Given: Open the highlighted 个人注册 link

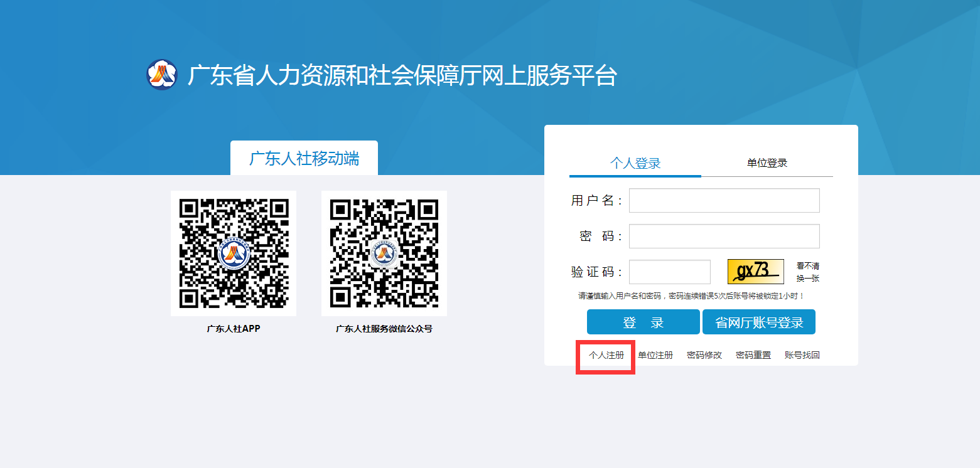Looking at the screenshot, I should pos(605,354).
